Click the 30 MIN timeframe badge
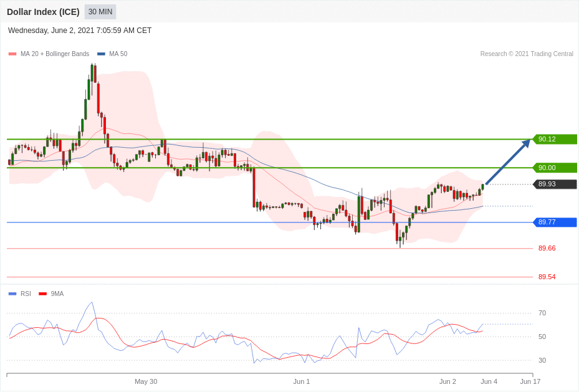 100,12
